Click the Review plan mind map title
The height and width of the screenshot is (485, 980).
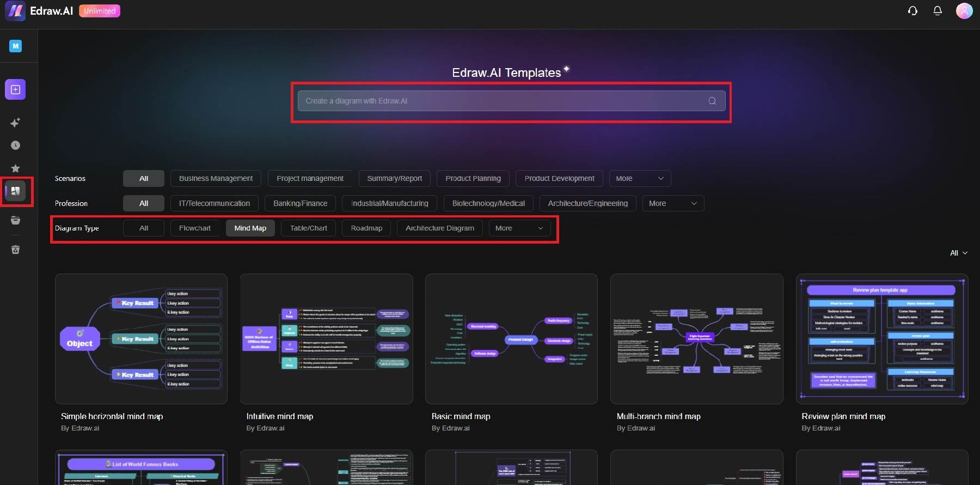843,416
